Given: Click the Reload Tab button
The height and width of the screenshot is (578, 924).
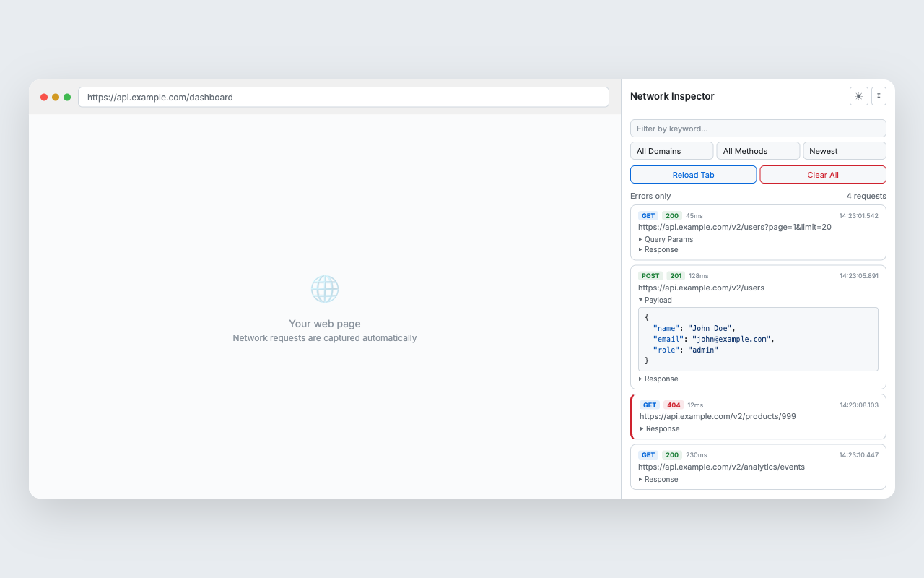Looking at the screenshot, I should (x=693, y=175).
